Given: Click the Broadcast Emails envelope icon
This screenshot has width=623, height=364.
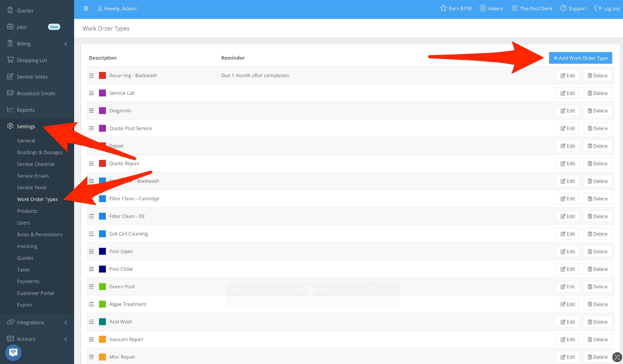Looking at the screenshot, I should (10, 93).
